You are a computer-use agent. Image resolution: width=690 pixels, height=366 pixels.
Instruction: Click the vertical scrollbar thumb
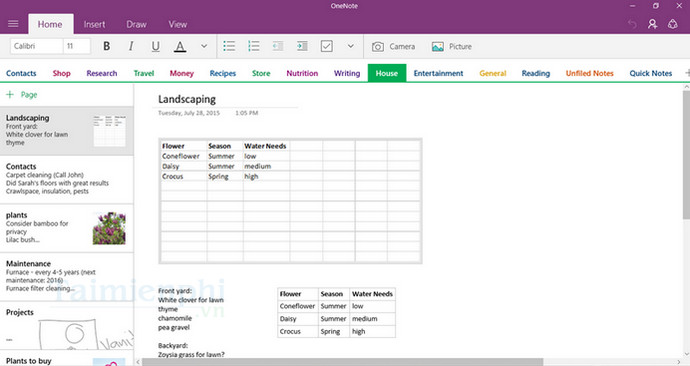(686, 154)
